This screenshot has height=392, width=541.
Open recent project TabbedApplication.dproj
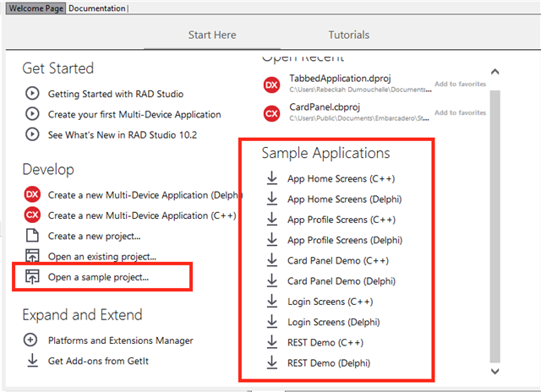pyautogui.click(x=340, y=79)
